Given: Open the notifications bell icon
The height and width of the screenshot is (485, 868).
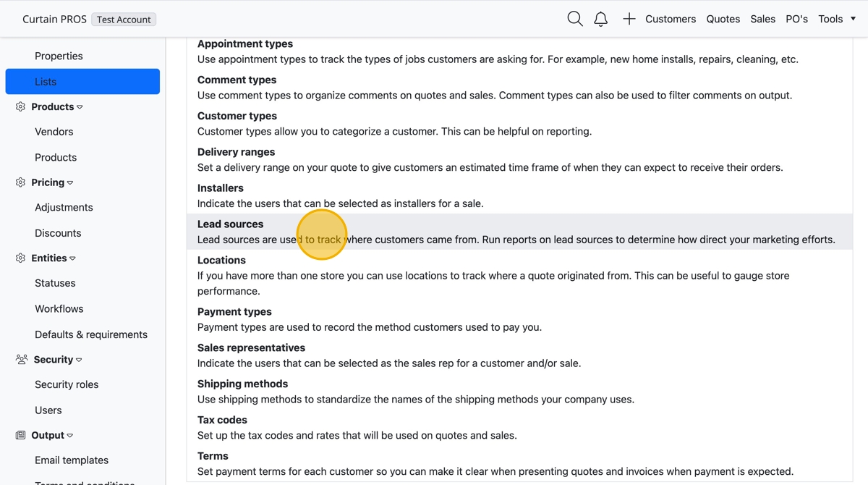Looking at the screenshot, I should coord(600,19).
